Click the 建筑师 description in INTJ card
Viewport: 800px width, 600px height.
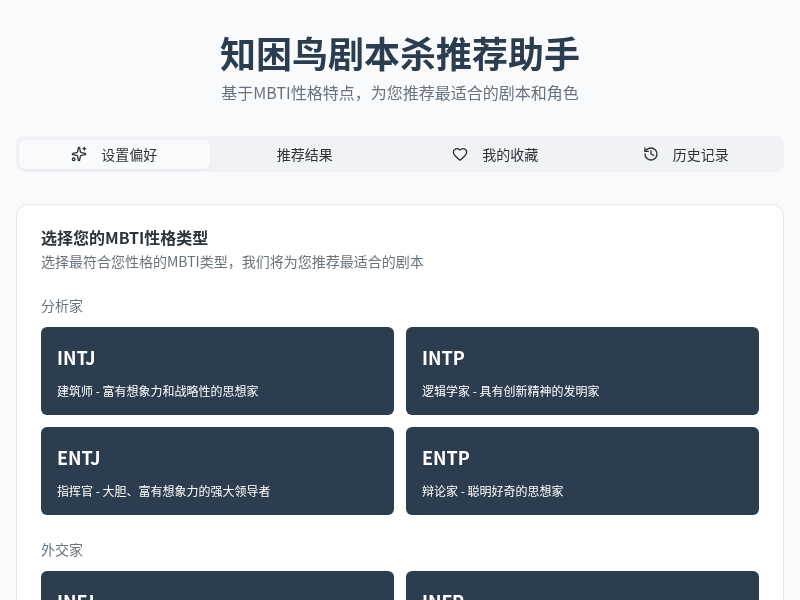click(x=158, y=391)
